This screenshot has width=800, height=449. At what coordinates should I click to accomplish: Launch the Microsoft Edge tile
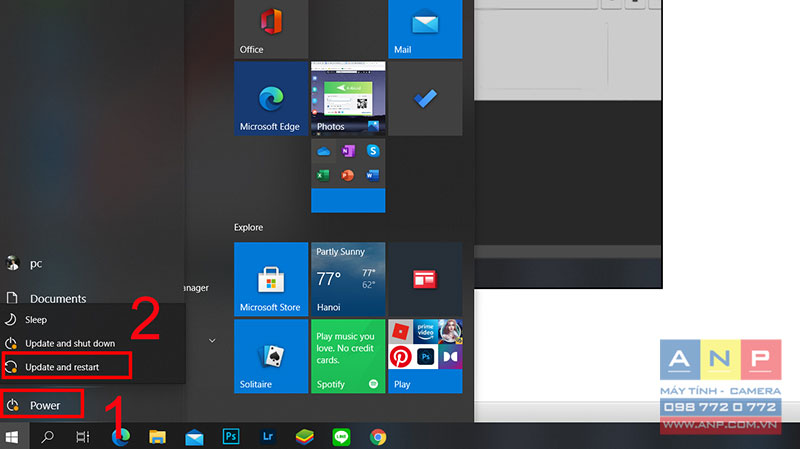pos(271,98)
